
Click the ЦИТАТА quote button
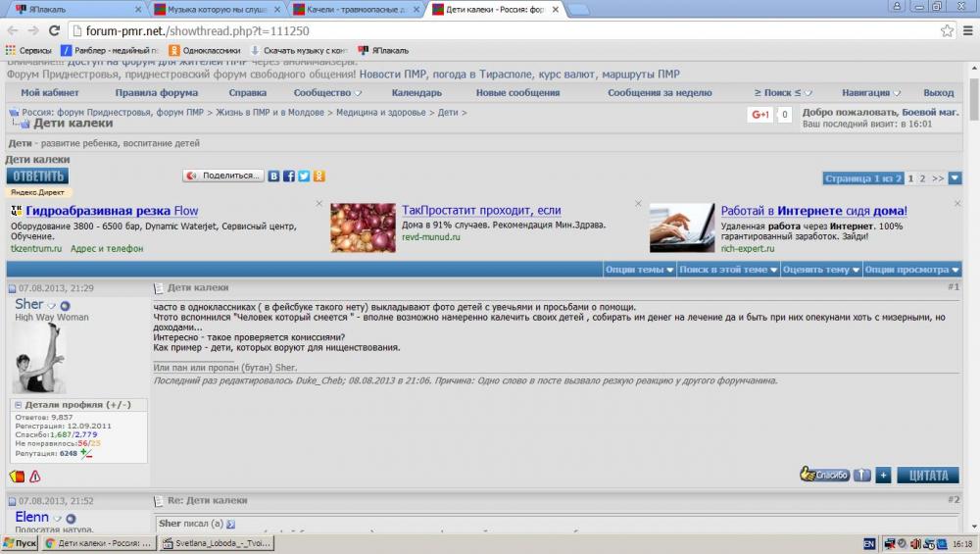coord(927,475)
